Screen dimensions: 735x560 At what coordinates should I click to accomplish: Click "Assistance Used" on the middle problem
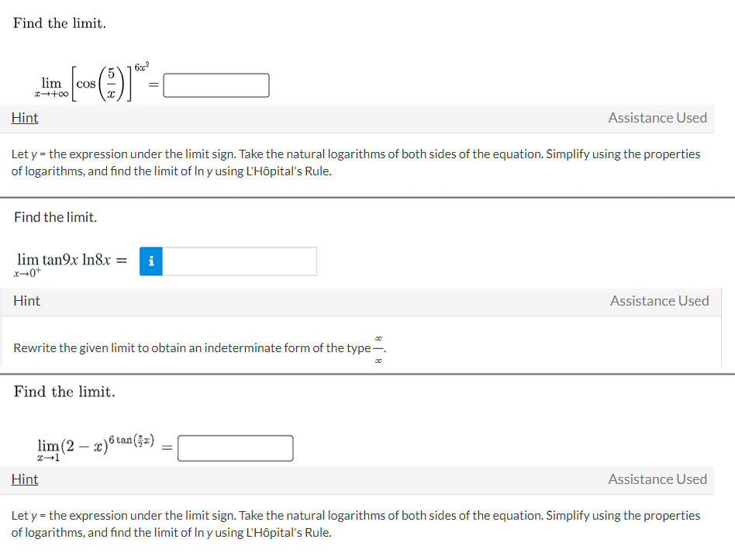(x=660, y=301)
